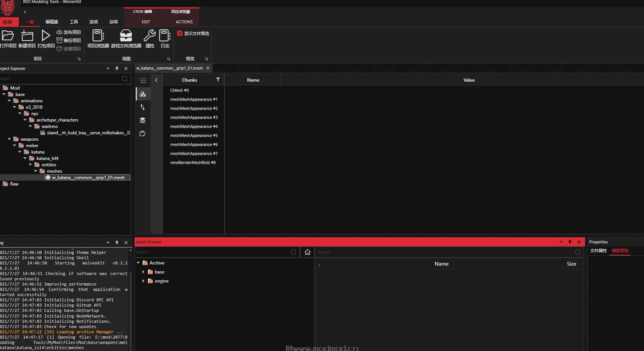Collapse chunk list with left chevron
The width and height of the screenshot is (644, 351).
pyautogui.click(x=156, y=80)
